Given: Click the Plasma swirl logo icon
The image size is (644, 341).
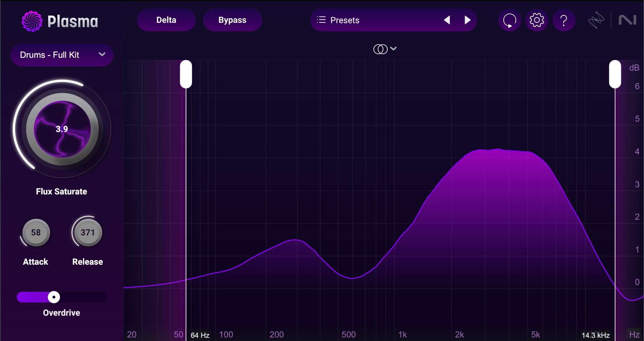Looking at the screenshot, I should pyautogui.click(x=32, y=21).
